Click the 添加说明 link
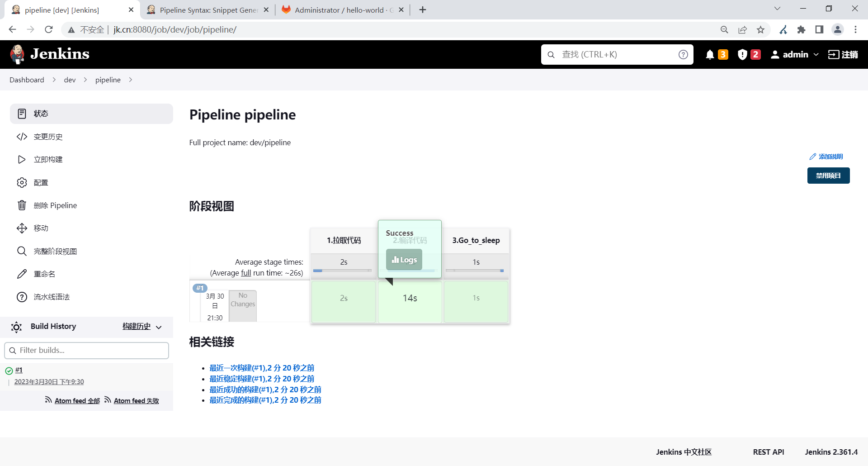 coord(826,157)
